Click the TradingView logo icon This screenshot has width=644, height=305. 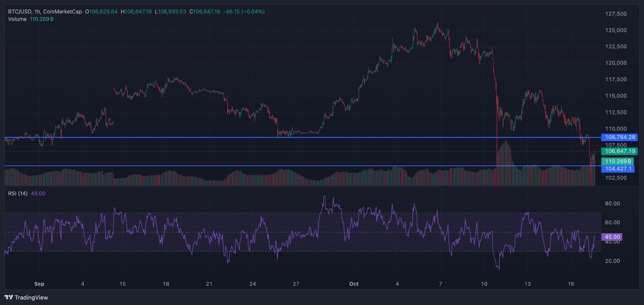tap(9, 297)
